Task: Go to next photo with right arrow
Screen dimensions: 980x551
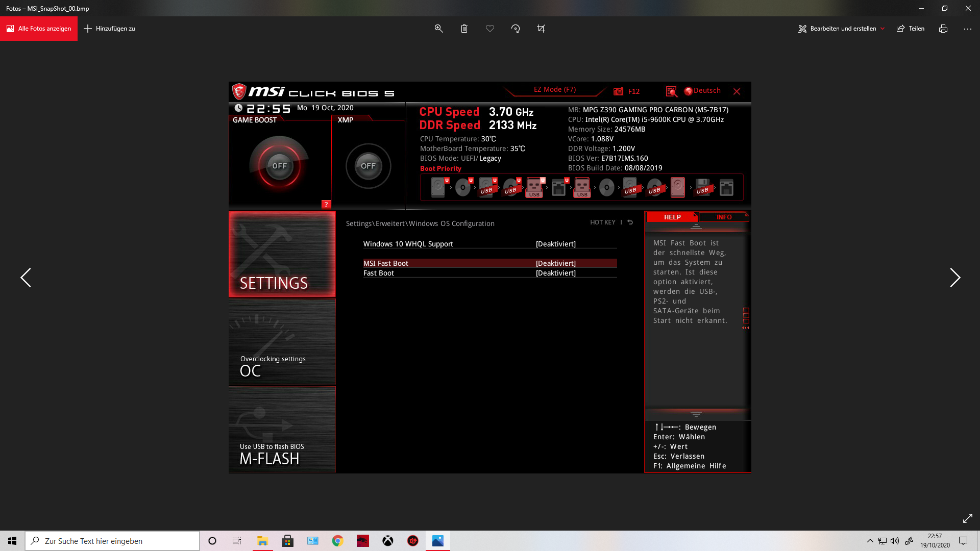Action: (954, 278)
